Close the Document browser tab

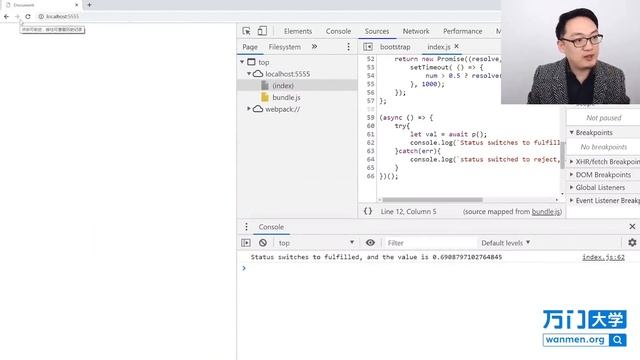coord(76,5)
